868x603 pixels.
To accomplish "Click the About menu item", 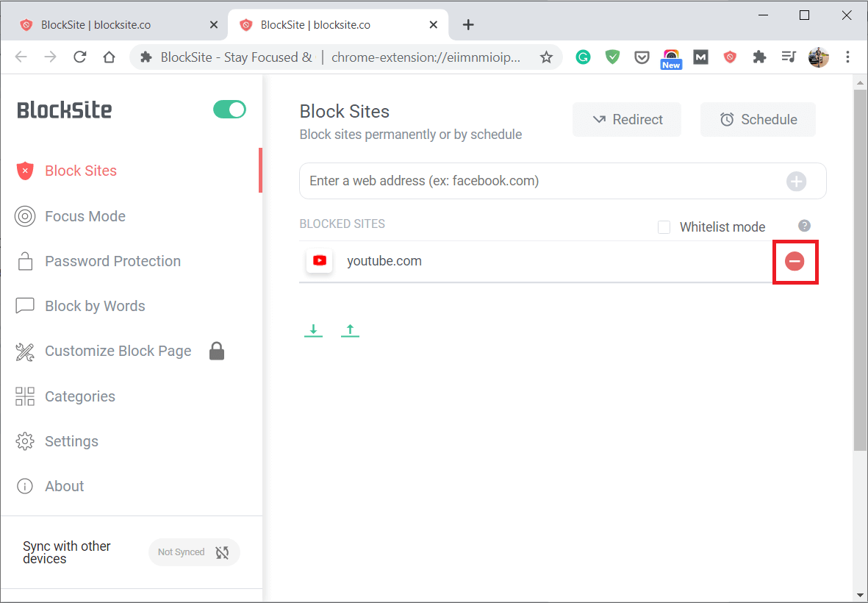I will point(64,485).
